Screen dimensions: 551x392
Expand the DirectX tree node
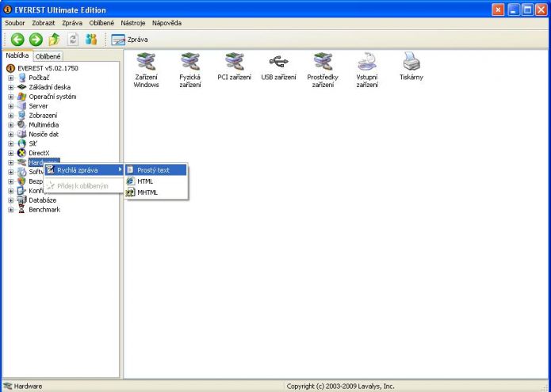(x=11, y=154)
